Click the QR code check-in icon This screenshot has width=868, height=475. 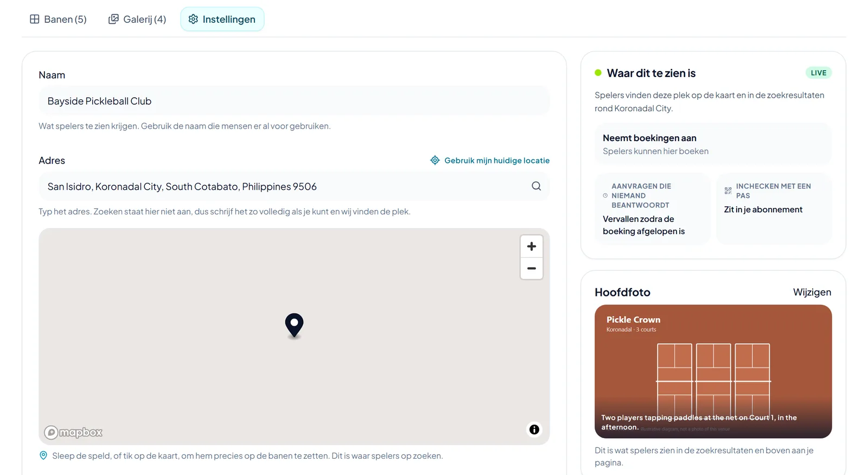pos(728,191)
